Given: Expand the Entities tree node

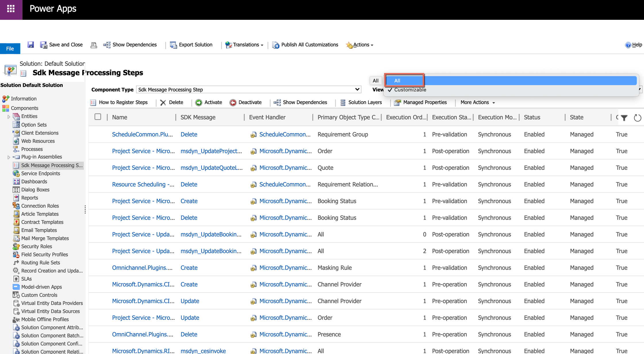Looking at the screenshot, I should pos(9,117).
